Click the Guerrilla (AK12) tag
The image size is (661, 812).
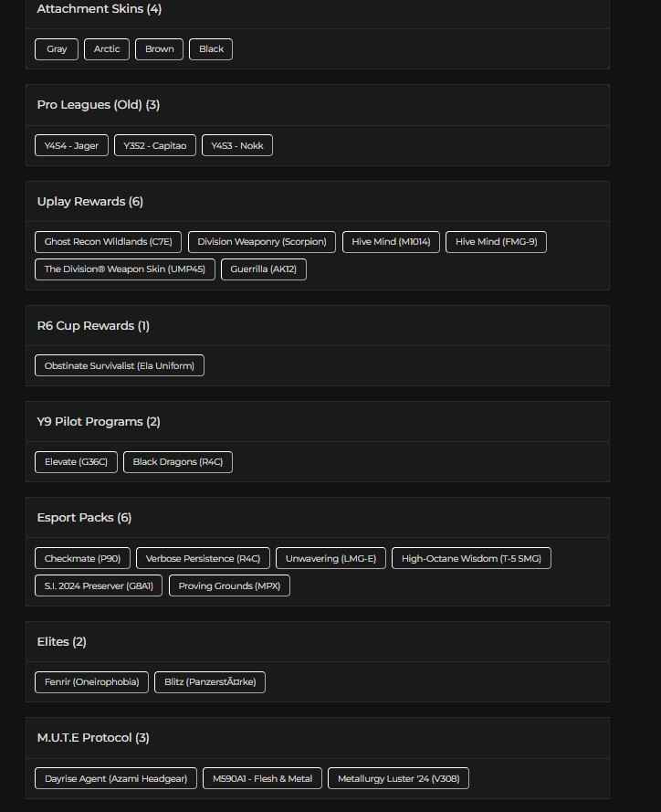(263, 269)
